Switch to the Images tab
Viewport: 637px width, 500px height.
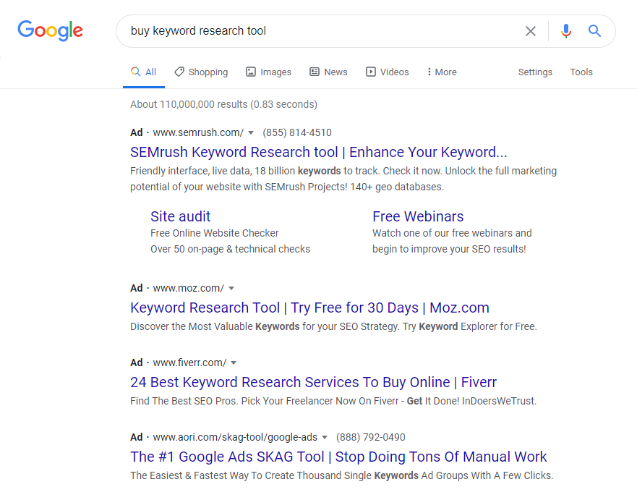(269, 72)
